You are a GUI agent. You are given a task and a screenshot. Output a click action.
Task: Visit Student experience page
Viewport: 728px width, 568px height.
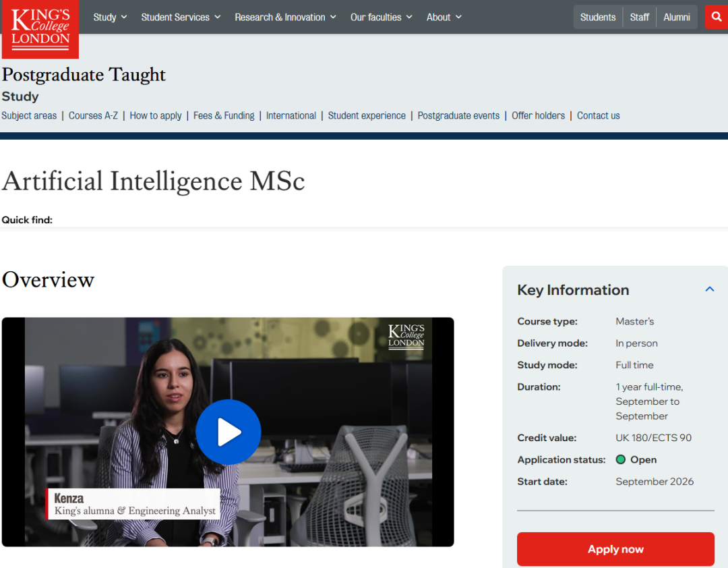[x=367, y=115]
